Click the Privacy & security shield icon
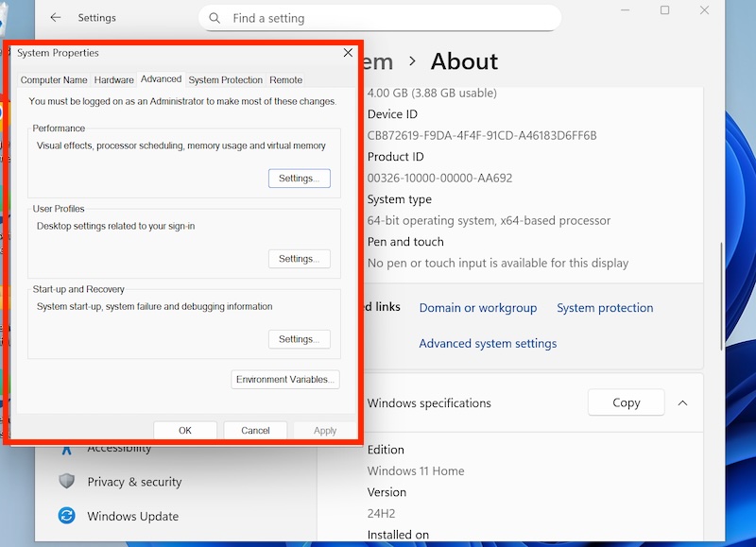The height and width of the screenshot is (547, 756). pos(66,481)
